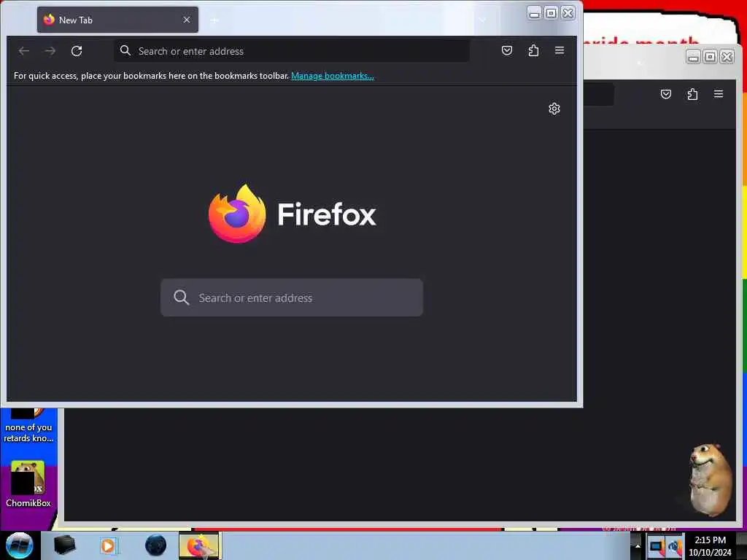This screenshot has height=560, width=747.
Task: Open dark blue globe taskbar icon
Action: (156, 545)
